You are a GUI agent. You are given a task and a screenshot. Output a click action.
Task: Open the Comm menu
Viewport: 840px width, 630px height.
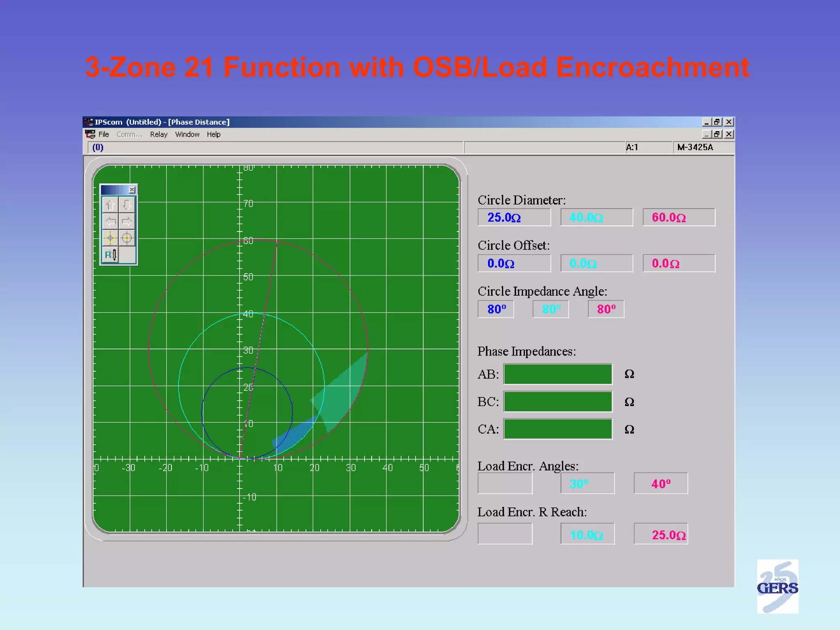pyautogui.click(x=129, y=134)
